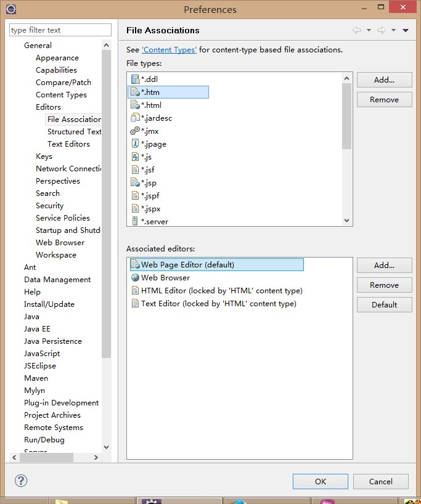Image resolution: width=421 pixels, height=504 pixels.
Task: Click the Web Browser globe icon
Action: tap(135, 278)
